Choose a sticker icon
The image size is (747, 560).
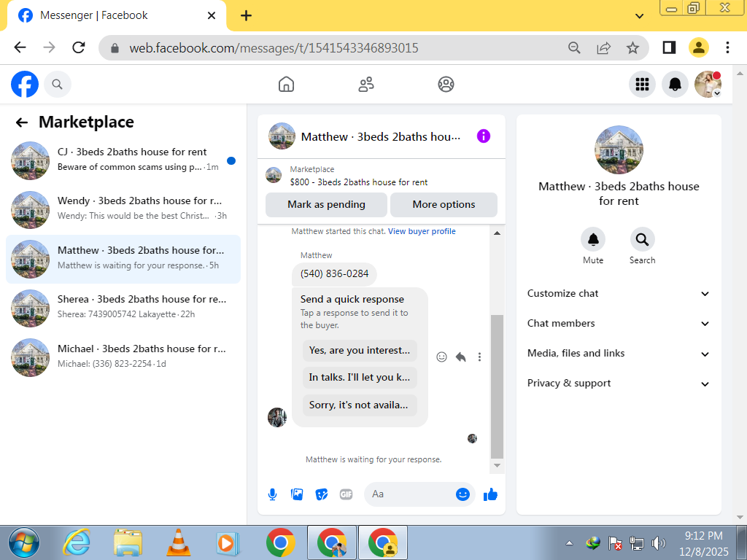pyautogui.click(x=322, y=494)
